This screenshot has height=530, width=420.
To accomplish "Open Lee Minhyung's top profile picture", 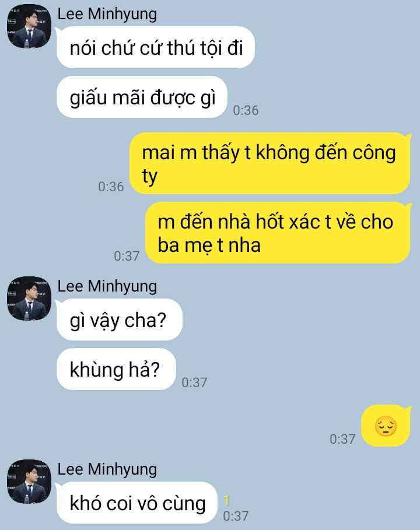I will click(x=29, y=26).
